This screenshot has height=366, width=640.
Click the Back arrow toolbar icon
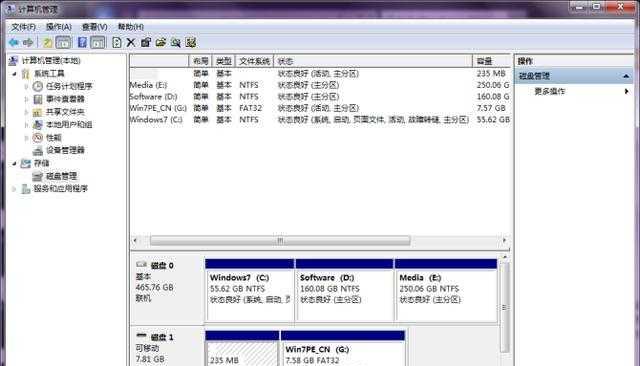pos(14,42)
